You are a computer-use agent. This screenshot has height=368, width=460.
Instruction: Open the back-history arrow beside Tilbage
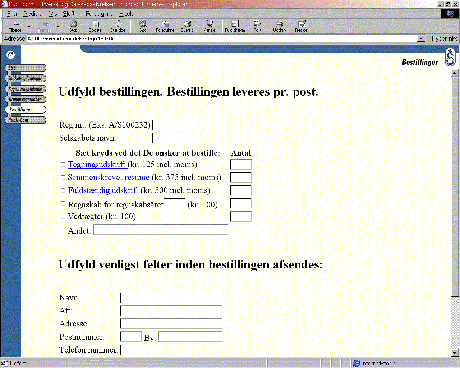pos(29,26)
